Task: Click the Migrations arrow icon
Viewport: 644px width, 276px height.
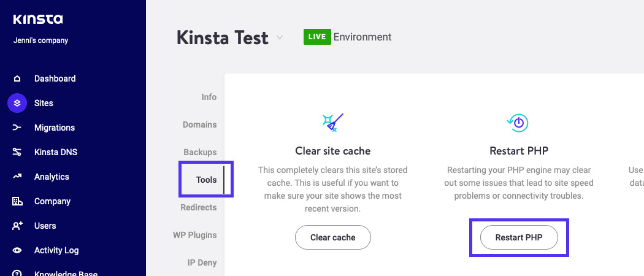Action: coord(17,128)
